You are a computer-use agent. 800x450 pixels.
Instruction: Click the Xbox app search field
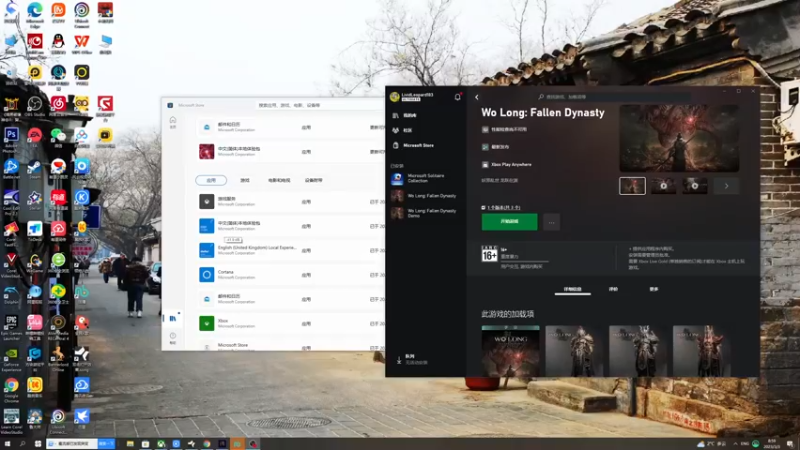[x=615, y=96]
